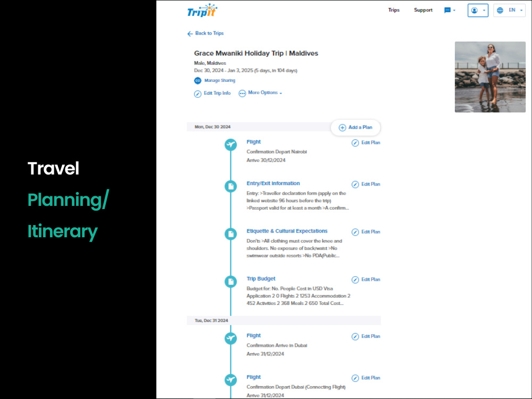Click document icon for Trip Budget
Viewport: 532px width, 399px height.
click(231, 281)
